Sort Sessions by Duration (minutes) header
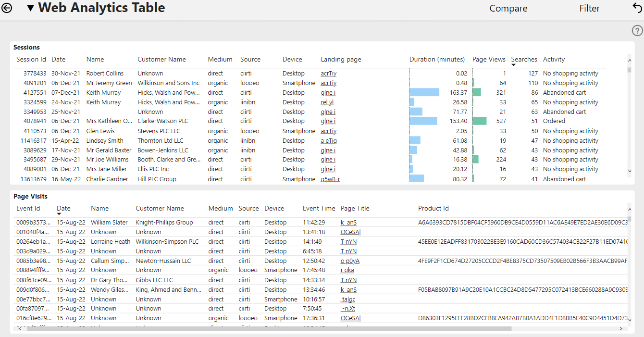This screenshot has height=337, width=644. pos(437,59)
